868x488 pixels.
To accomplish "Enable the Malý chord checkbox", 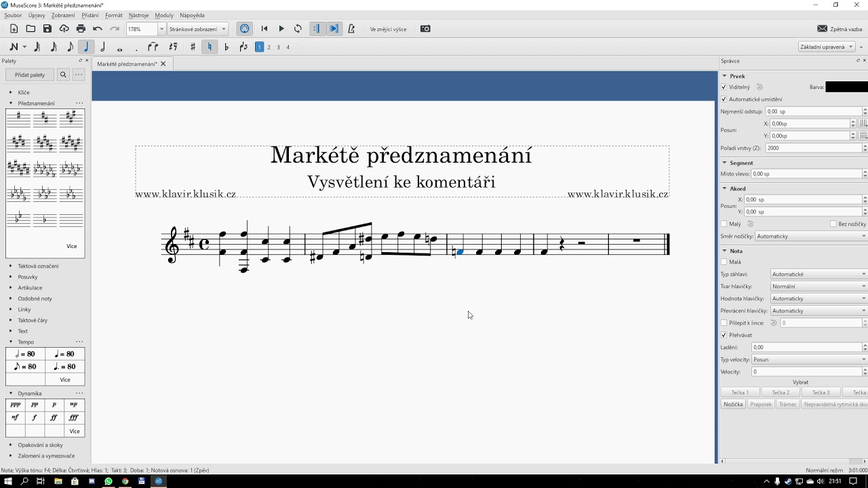I will (724, 224).
